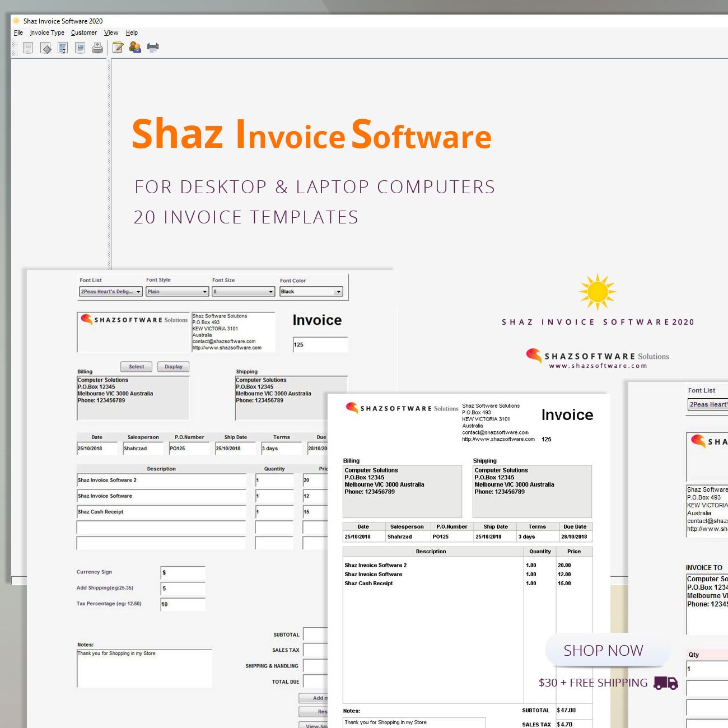
Task: Open the Customer menu
Action: [x=84, y=32]
